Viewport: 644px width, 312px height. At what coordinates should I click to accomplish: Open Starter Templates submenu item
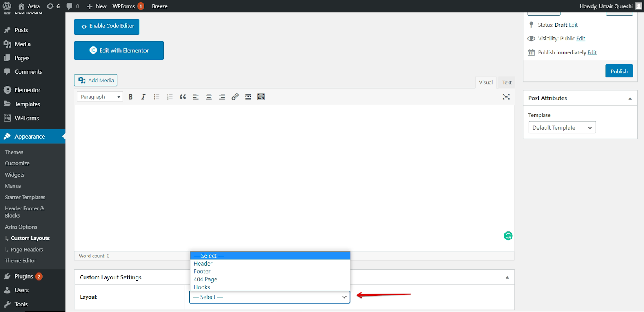(x=25, y=197)
